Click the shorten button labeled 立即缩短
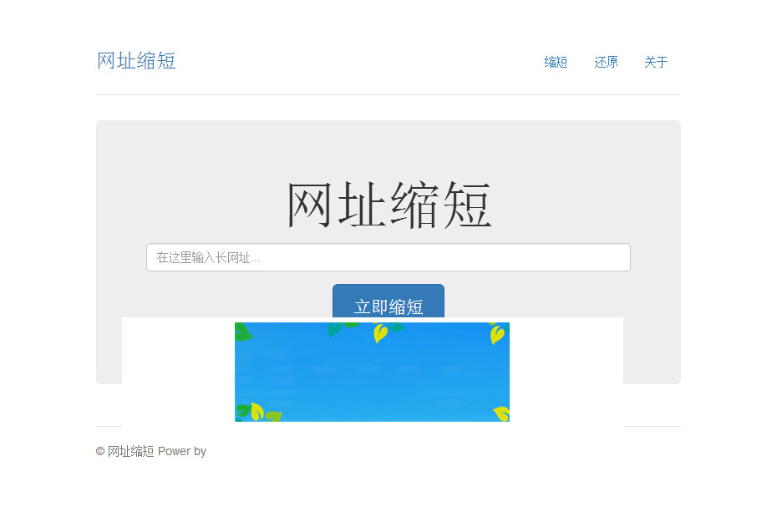The width and height of the screenshot is (772, 532). tap(389, 307)
